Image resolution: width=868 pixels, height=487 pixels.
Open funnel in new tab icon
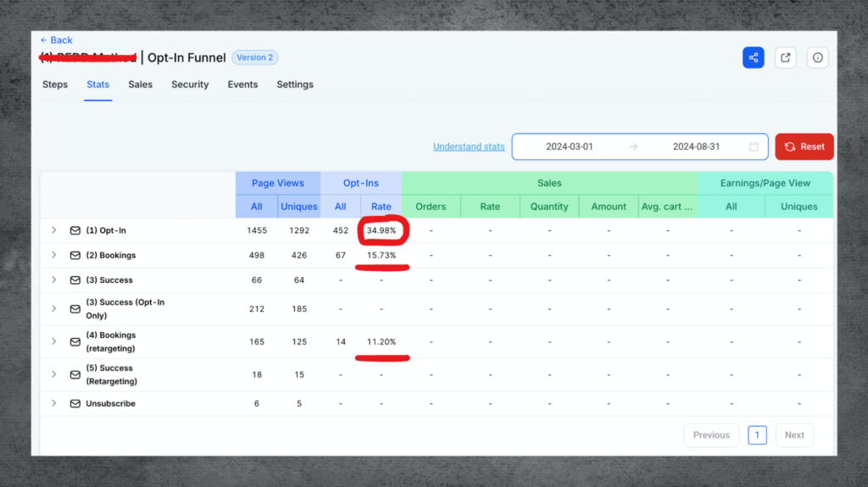pyautogui.click(x=786, y=58)
